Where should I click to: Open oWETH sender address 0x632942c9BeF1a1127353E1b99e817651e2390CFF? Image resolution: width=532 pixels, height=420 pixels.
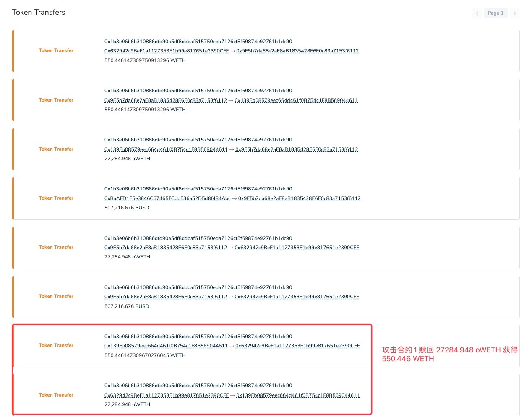[x=167, y=395]
